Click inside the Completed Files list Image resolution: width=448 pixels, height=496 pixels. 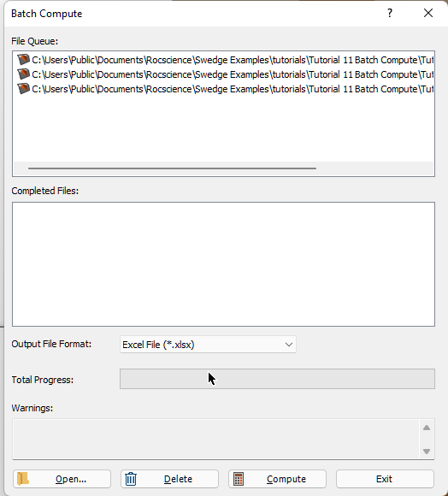(x=223, y=263)
